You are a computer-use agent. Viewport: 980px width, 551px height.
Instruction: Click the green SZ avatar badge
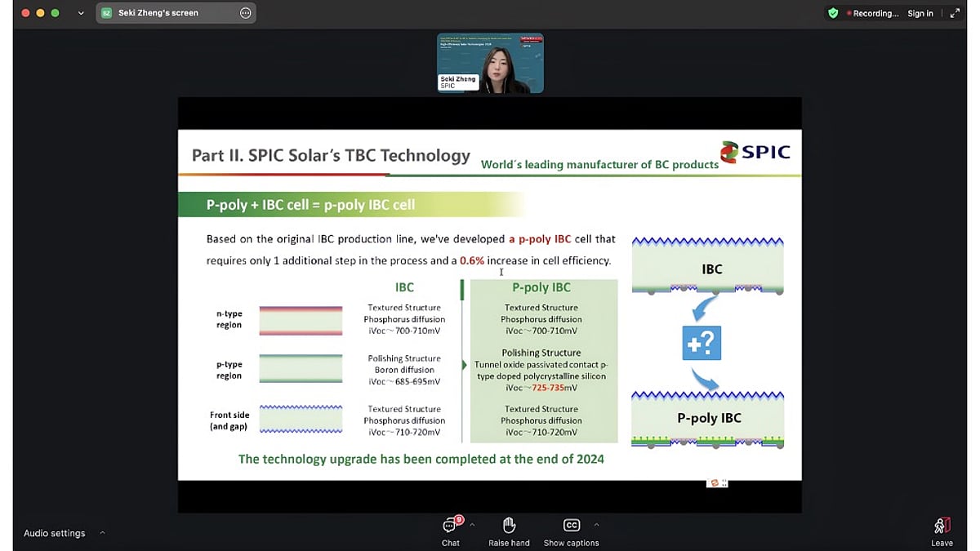[106, 13]
